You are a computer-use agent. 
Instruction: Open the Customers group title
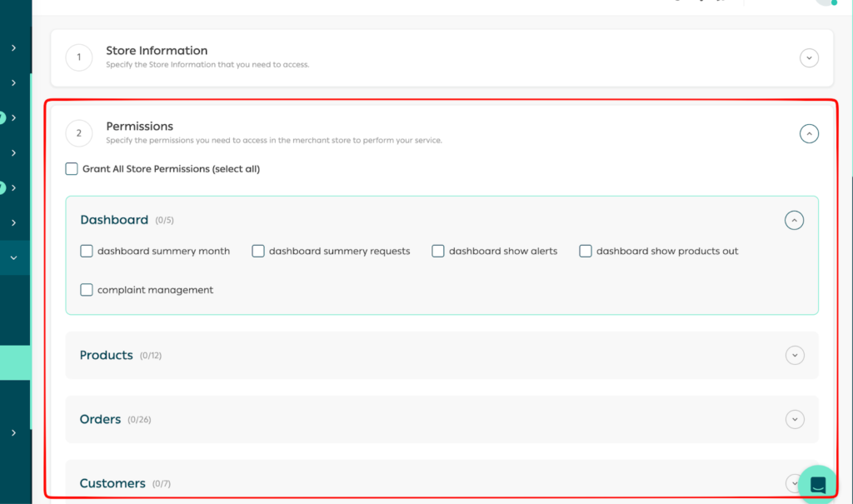(112, 483)
